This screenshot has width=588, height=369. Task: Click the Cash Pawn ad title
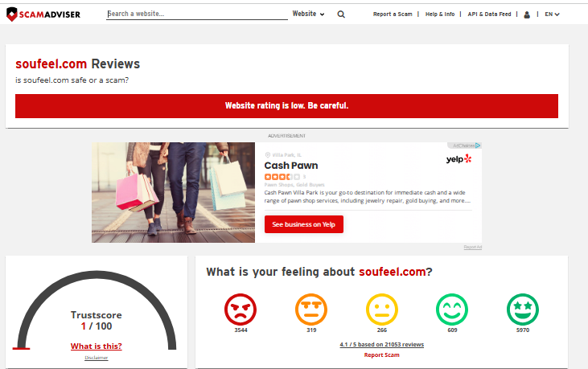[x=291, y=166]
